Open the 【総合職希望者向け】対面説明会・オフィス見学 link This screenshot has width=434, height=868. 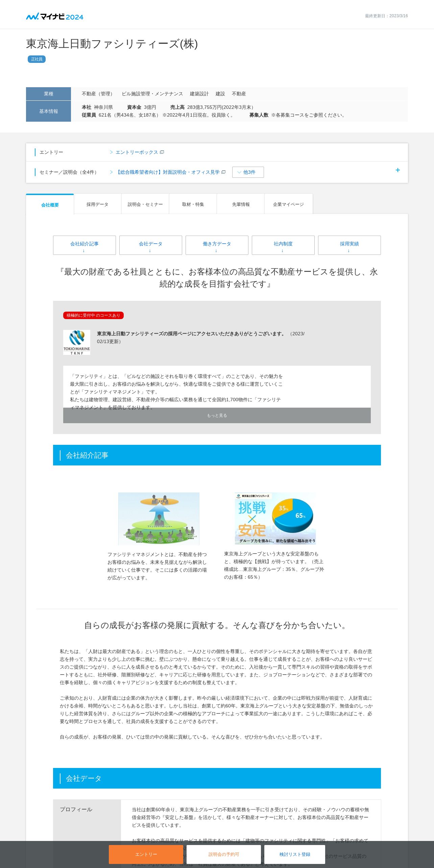click(168, 172)
